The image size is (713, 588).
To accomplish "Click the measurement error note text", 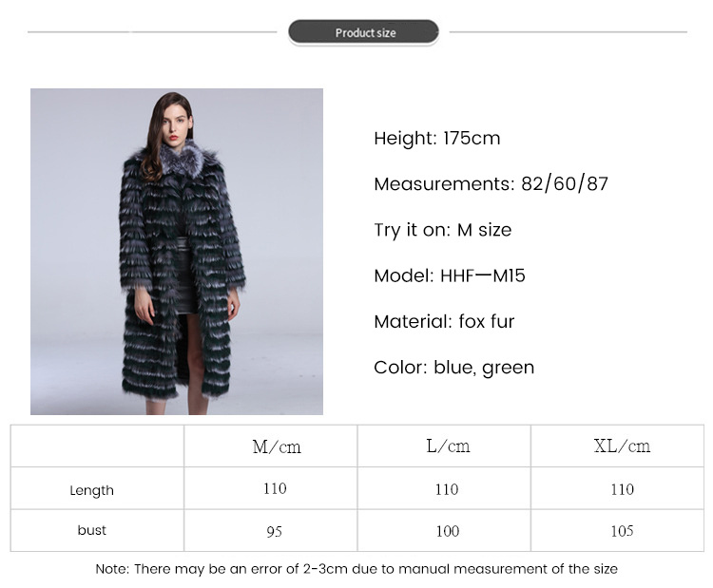I will [356, 569].
